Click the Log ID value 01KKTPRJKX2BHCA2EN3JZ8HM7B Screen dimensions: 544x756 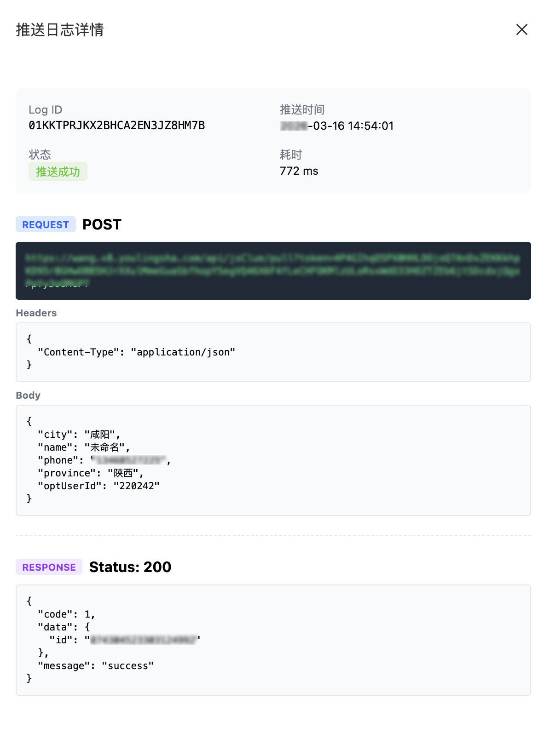point(116,126)
